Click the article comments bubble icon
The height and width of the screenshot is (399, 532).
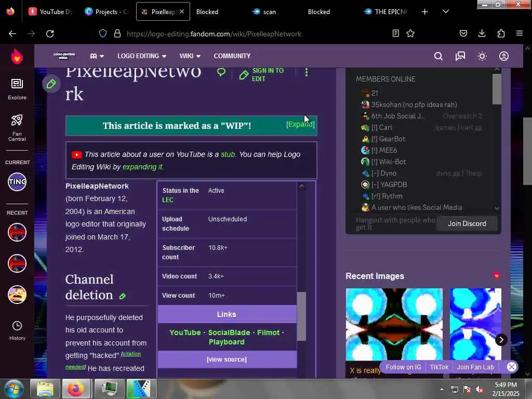[221, 72]
